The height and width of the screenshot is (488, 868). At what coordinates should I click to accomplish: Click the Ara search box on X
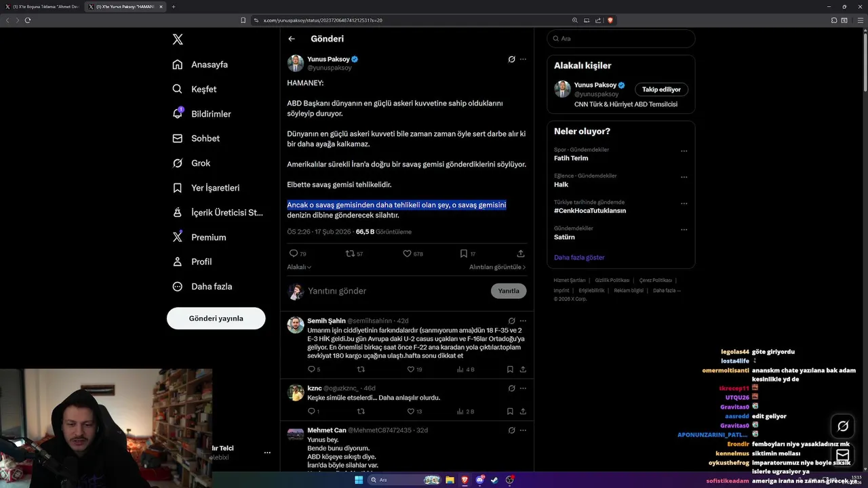(620, 39)
